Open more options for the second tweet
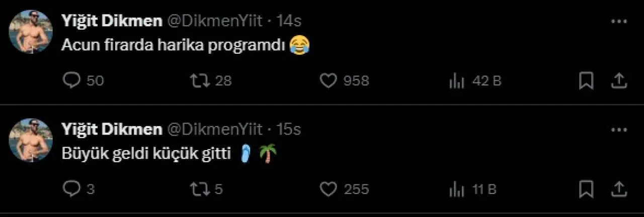The image size is (644, 217). point(618,130)
